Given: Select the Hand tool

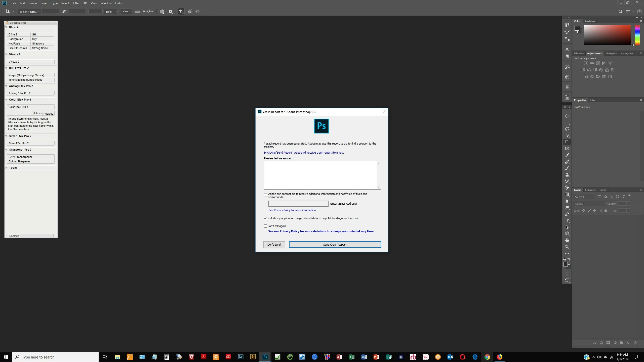Looking at the screenshot, I should tap(567, 240).
